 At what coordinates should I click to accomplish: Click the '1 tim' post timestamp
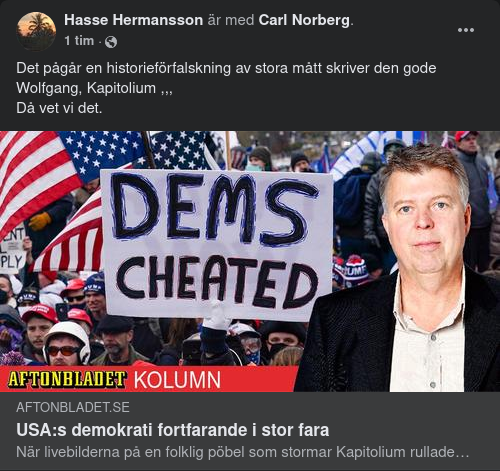(79, 41)
